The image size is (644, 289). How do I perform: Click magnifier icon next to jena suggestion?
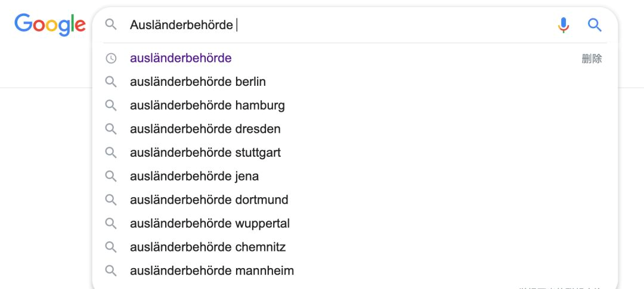[x=111, y=176]
